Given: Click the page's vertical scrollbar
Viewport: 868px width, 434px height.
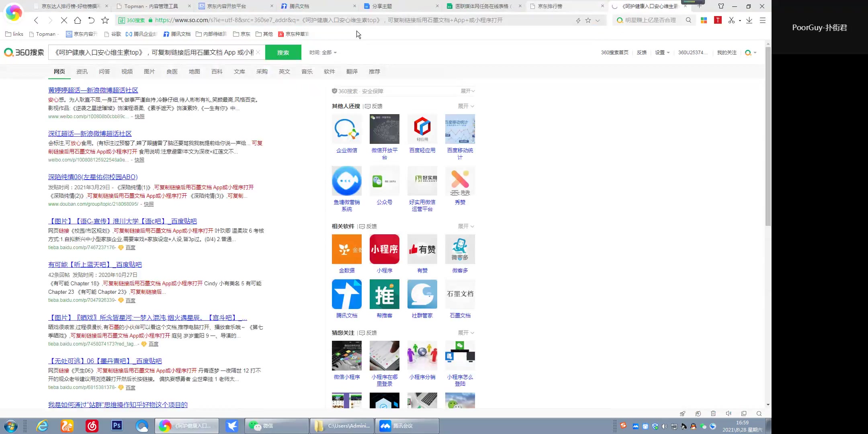Looking at the screenshot, I should 768,137.
